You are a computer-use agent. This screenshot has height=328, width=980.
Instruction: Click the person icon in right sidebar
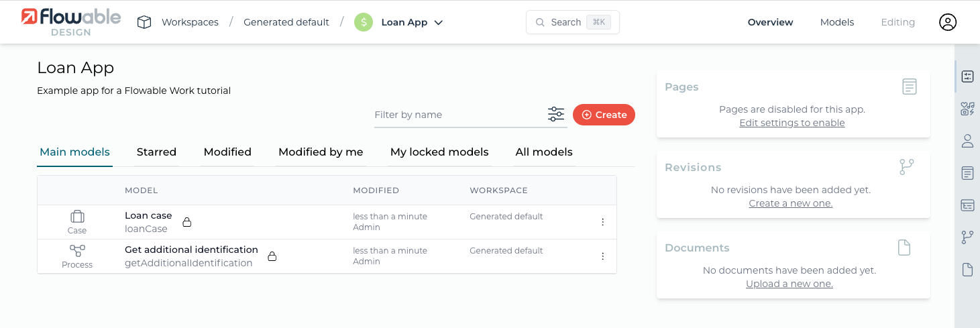[x=967, y=141]
